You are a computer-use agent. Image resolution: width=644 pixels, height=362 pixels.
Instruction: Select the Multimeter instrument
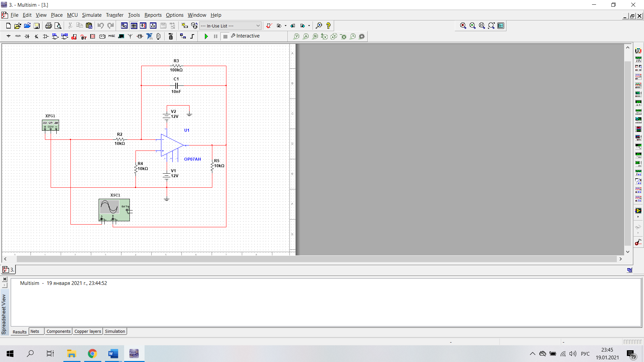pos(638,51)
